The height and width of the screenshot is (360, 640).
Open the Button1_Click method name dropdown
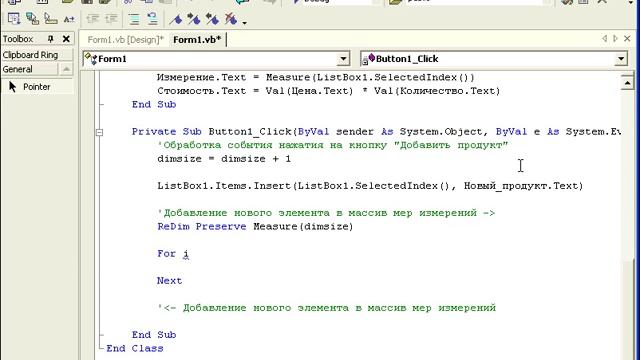[621, 59]
